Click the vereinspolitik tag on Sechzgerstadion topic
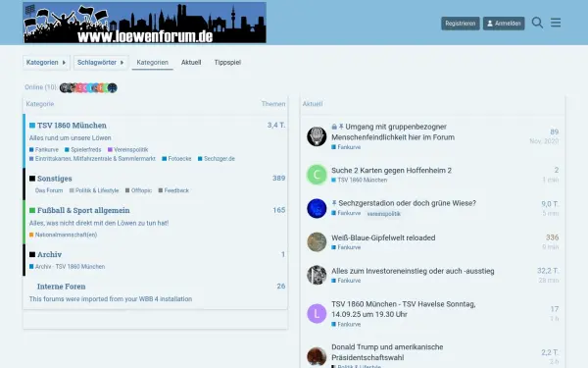Viewport: 588px width, 368px height. coord(383,214)
